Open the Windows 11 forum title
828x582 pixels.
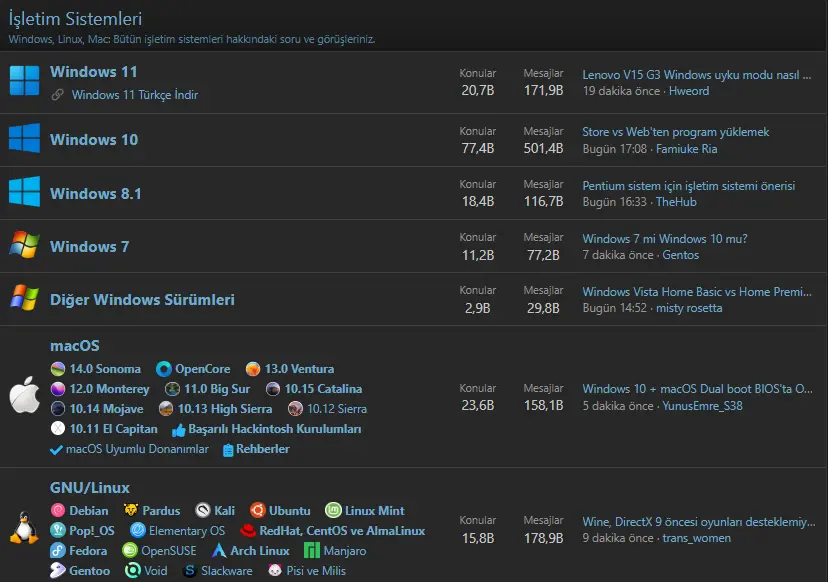point(93,71)
